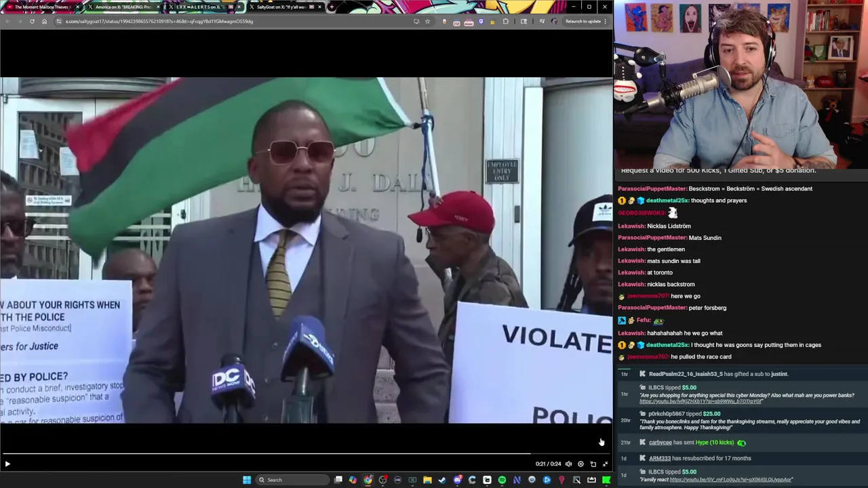Viewport: 868px width, 488px height.
Task: Click the taskbar Search box
Action: point(294,480)
